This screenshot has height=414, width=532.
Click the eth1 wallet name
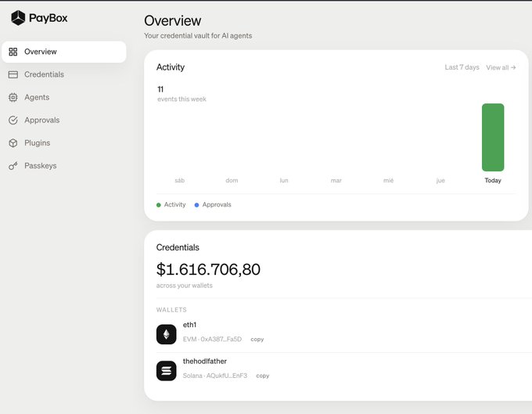[x=189, y=325]
